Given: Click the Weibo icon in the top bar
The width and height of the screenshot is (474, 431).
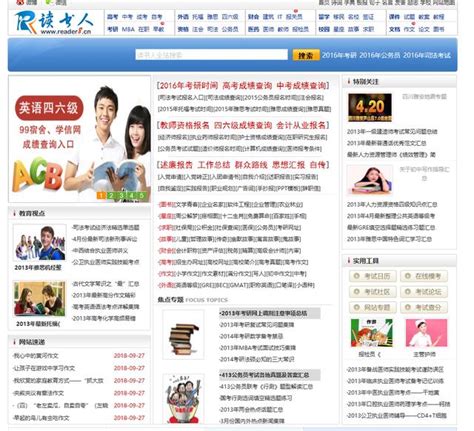Looking at the screenshot, I should coord(20,2).
